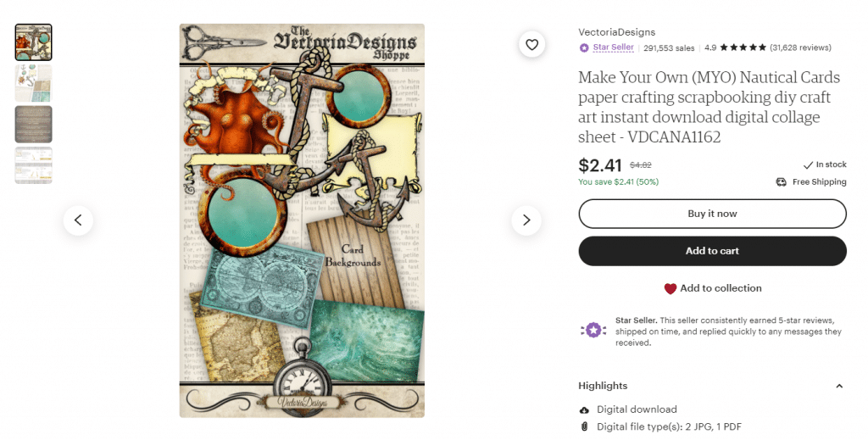Screen dimensions: 868x440
Task: Select the second product thumbnail
Action: point(34,83)
